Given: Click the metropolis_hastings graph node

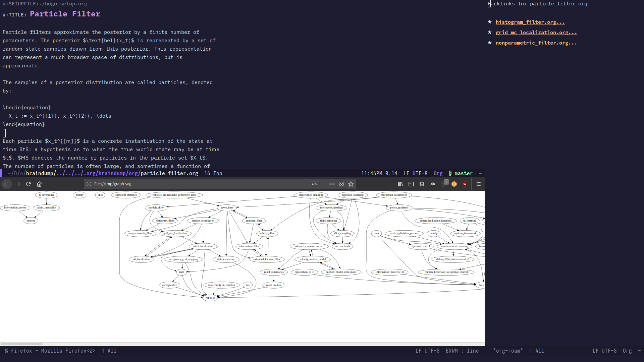Looking at the screenshot, I should point(331,208).
